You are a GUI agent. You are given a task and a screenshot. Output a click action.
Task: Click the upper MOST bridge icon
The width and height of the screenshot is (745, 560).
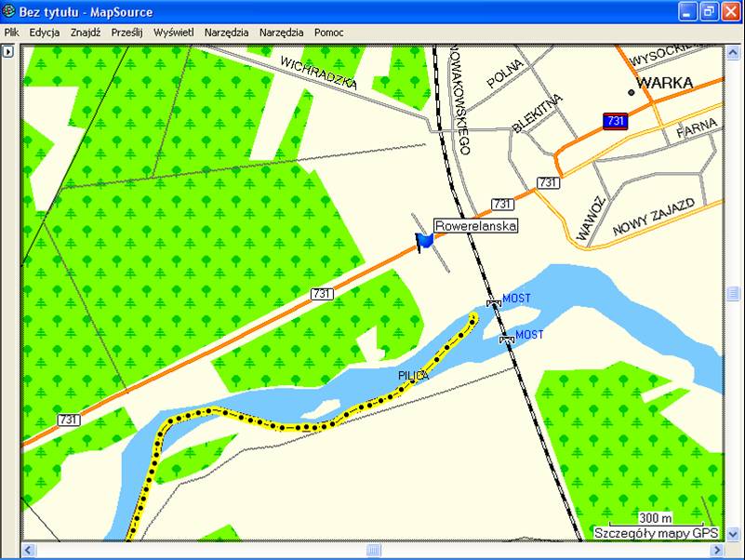[x=494, y=303]
